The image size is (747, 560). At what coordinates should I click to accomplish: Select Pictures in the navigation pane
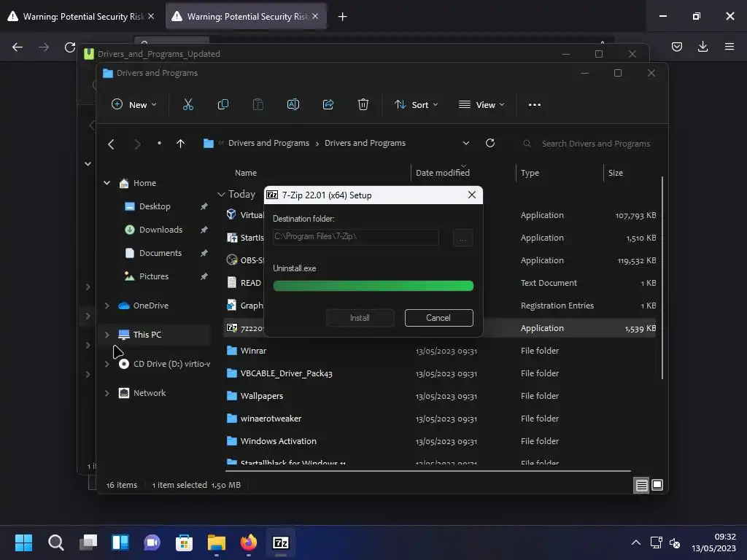click(x=154, y=276)
